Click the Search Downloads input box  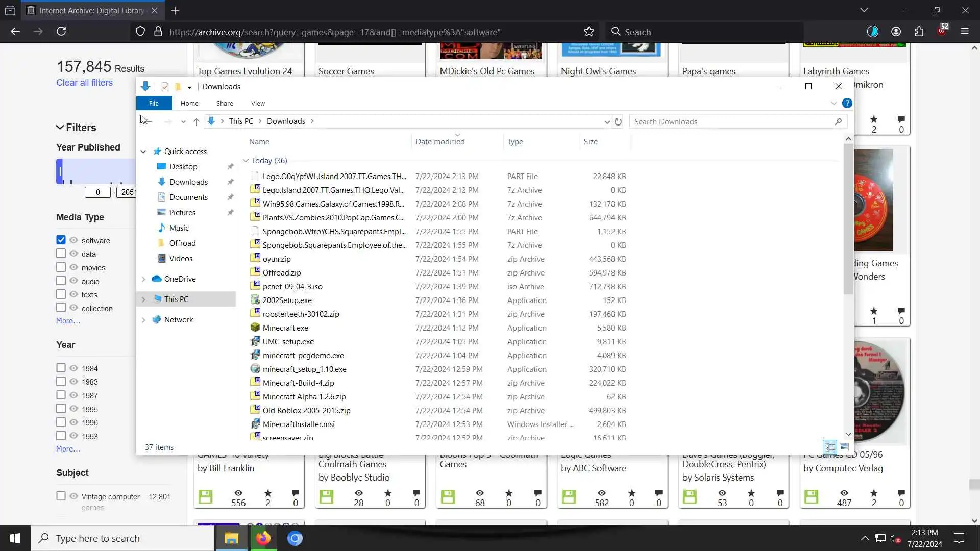pyautogui.click(x=730, y=122)
